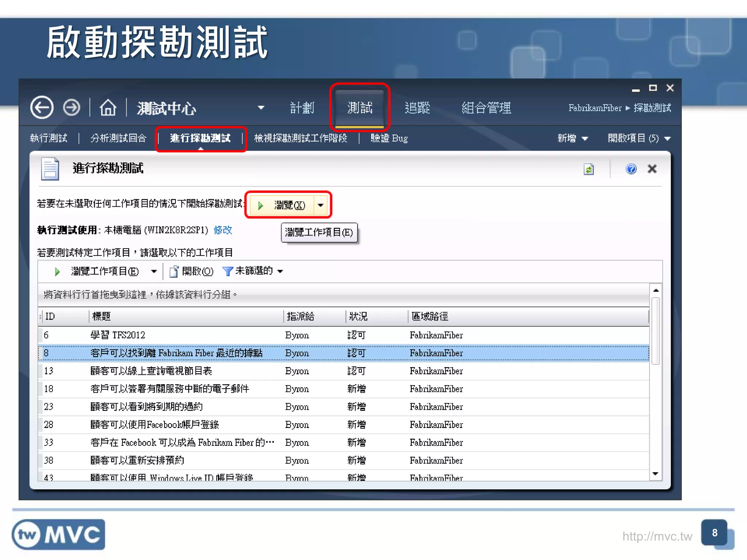
Task: Select row 18 客戶可以簽署有關服務中斷的電子郵件
Action: coord(344,389)
